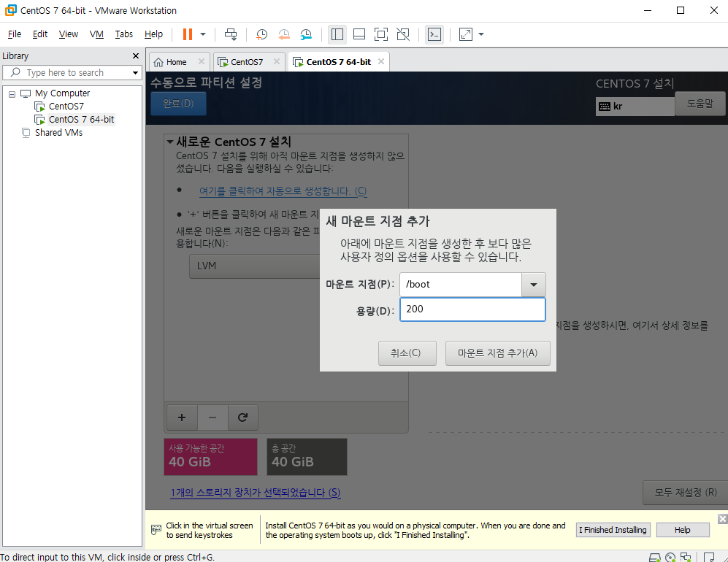Toggle the thumbnail bar view icon

point(359,34)
